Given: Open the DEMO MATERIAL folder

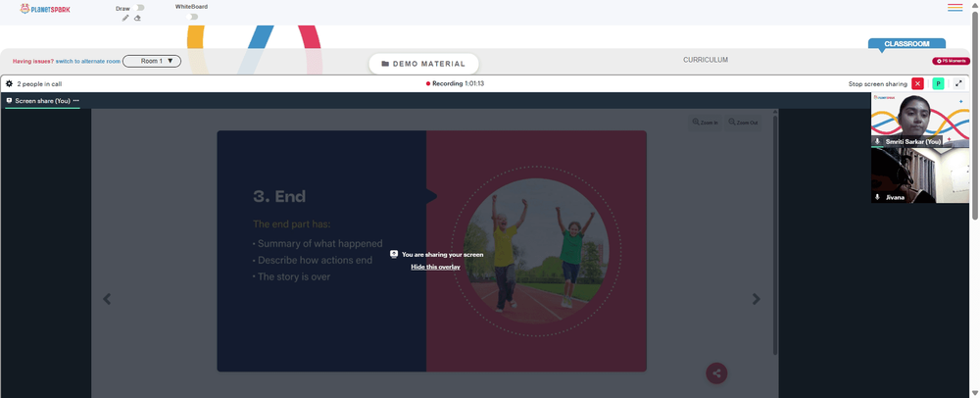Looking at the screenshot, I should (423, 64).
